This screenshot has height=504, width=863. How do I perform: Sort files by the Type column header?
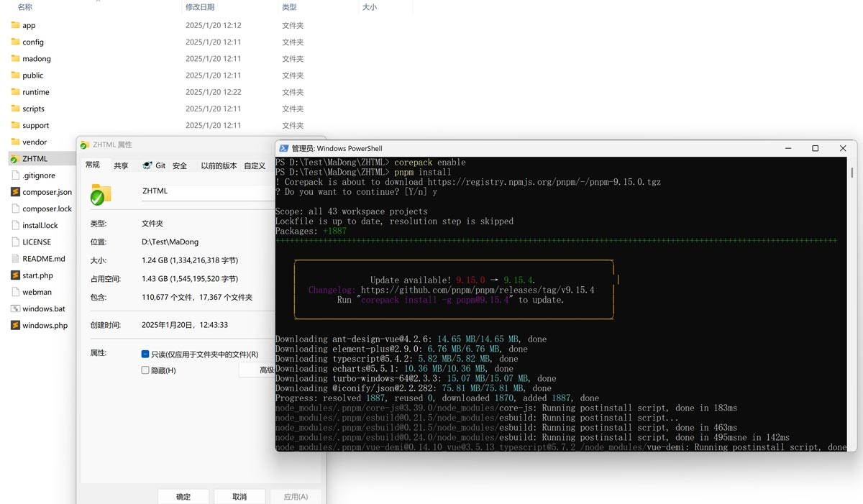tap(289, 7)
